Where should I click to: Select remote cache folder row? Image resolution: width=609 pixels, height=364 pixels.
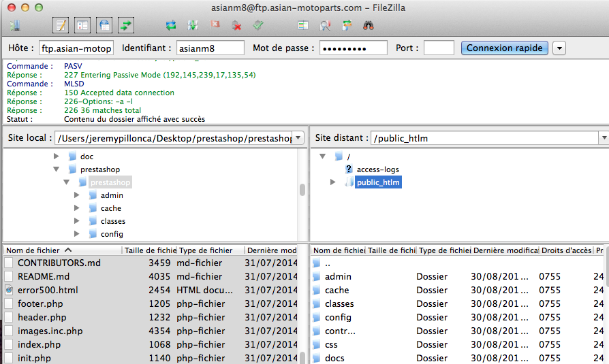pos(458,290)
